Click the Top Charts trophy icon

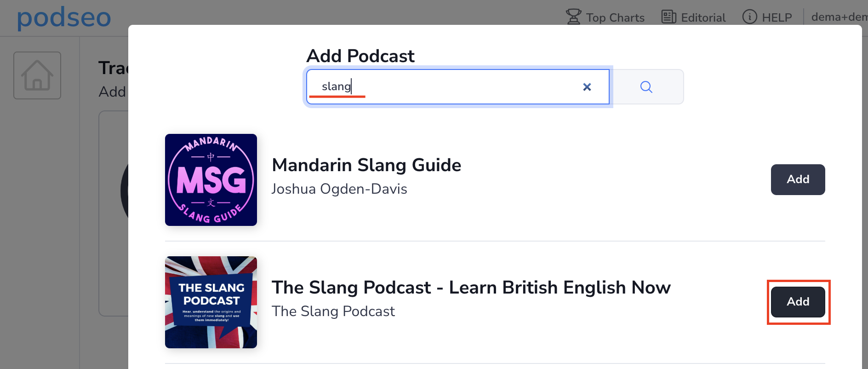tap(573, 17)
